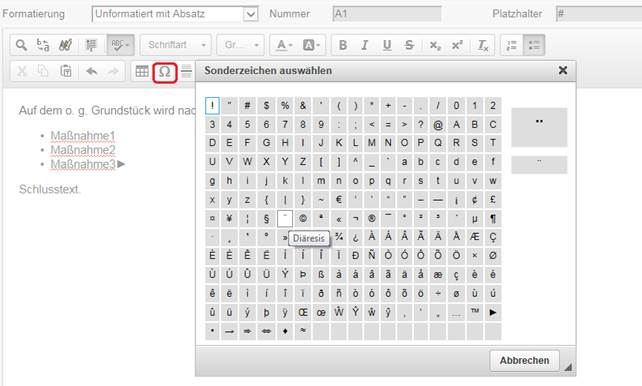
Task: Insert the Œ uppercase ligature
Action: point(303,312)
